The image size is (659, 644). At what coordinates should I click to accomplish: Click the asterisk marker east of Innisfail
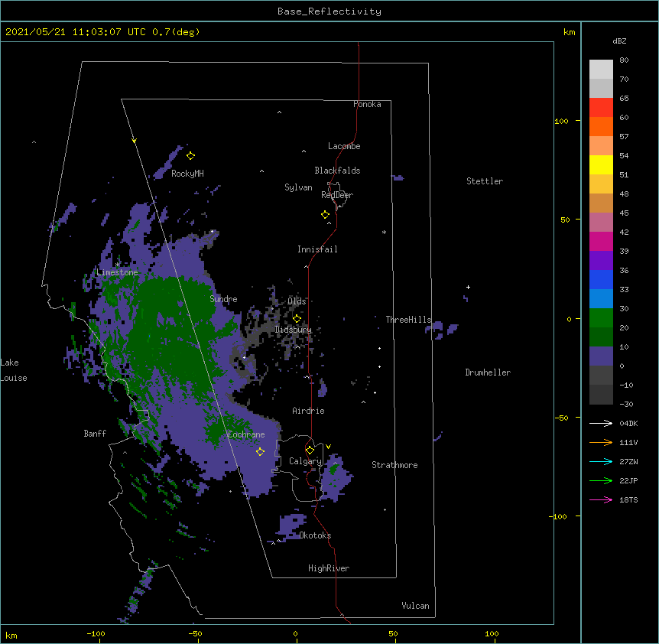coord(384,232)
